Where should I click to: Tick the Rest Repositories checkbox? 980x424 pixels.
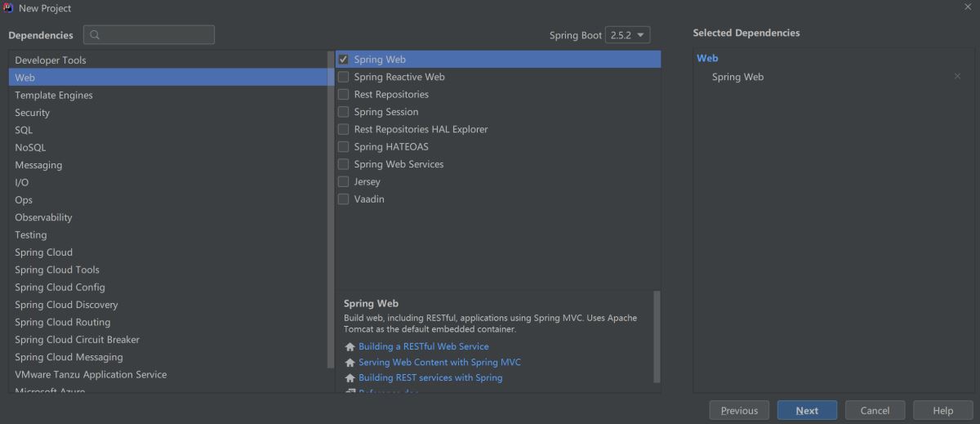tap(344, 94)
